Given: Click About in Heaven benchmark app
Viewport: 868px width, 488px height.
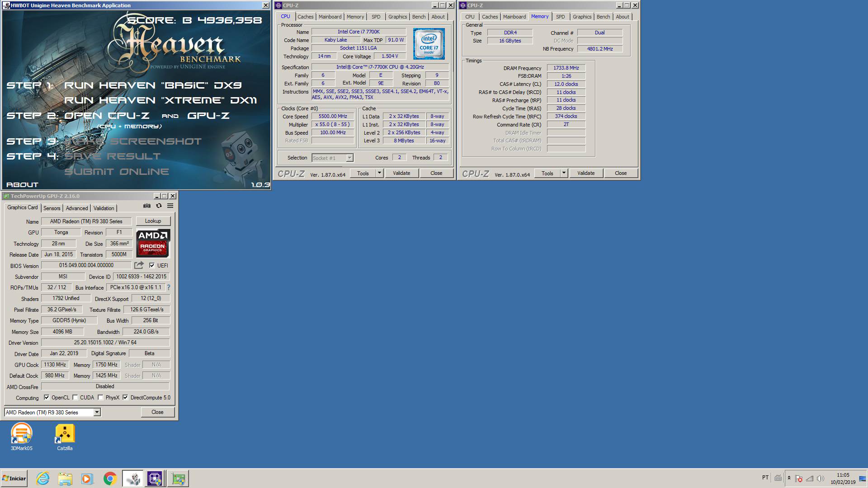Looking at the screenshot, I should pyautogui.click(x=22, y=185).
